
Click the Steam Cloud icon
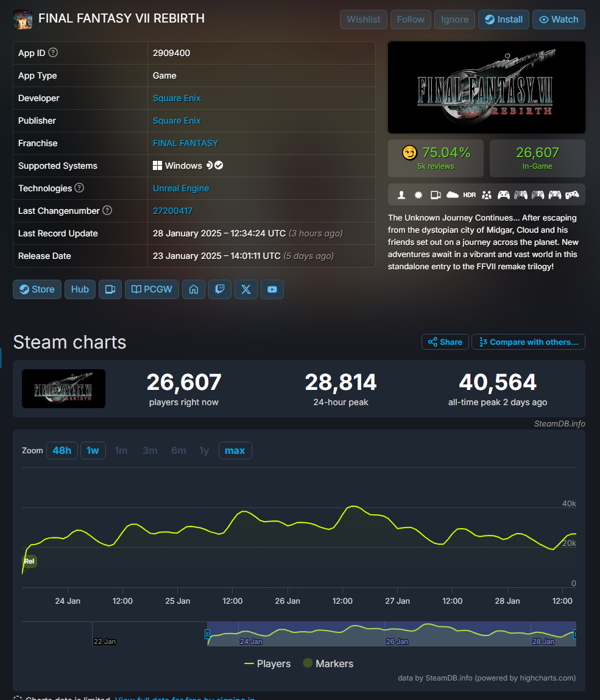(452, 194)
